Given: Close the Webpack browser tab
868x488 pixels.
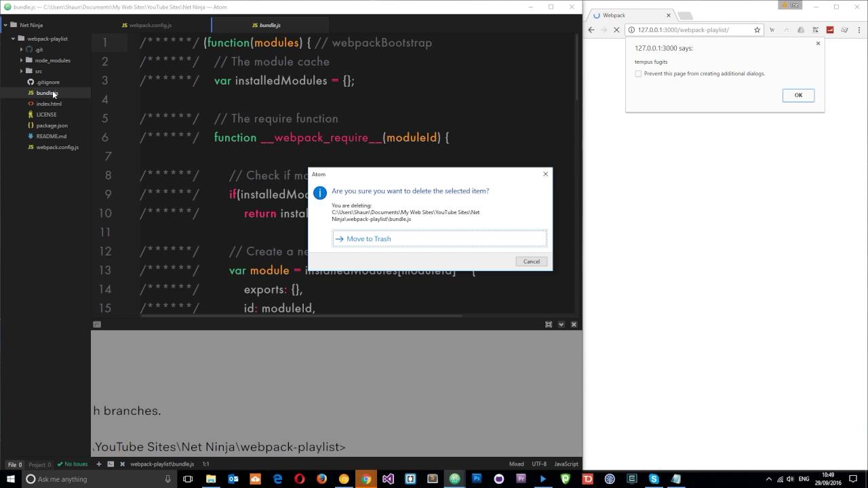Looking at the screenshot, I should pyautogui.click(x=668, y=15).
